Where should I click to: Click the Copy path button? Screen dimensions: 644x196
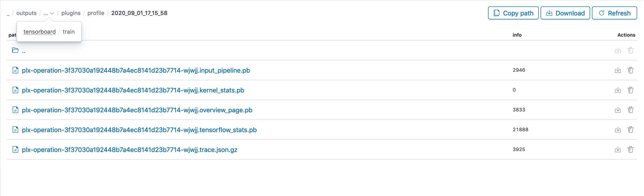[x=513, y=13]
